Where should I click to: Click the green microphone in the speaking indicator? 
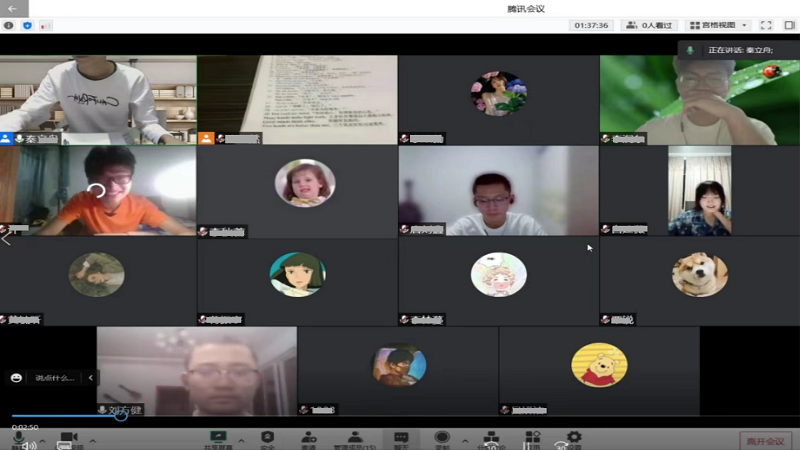690,50
